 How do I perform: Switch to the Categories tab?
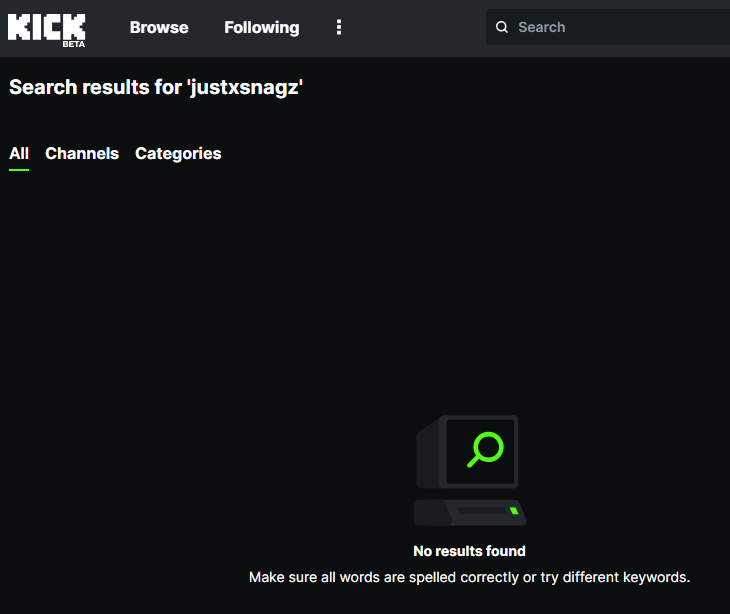click(178, 154)
